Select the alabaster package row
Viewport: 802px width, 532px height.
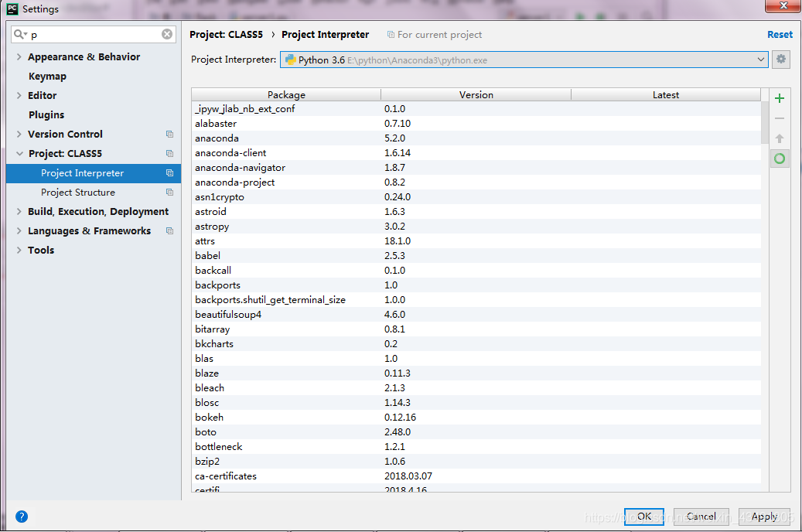476,123
